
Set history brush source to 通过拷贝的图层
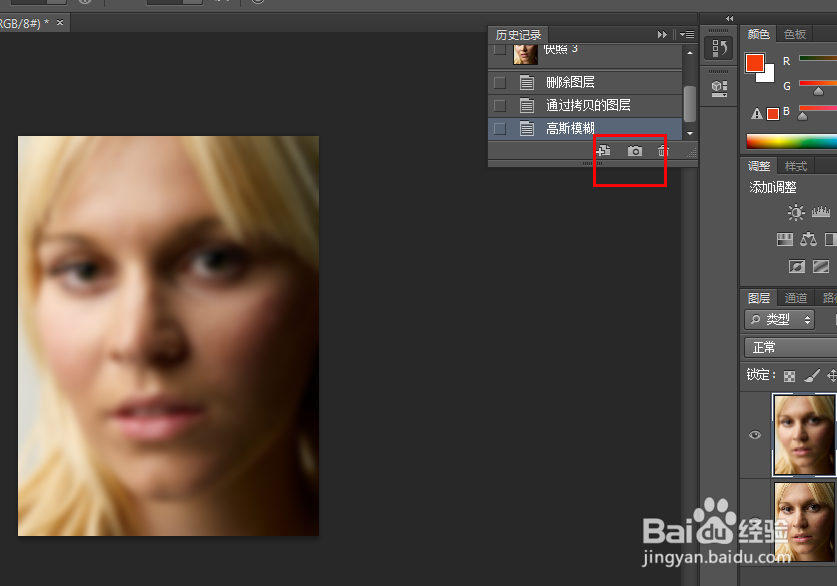[x=500, y=106]
